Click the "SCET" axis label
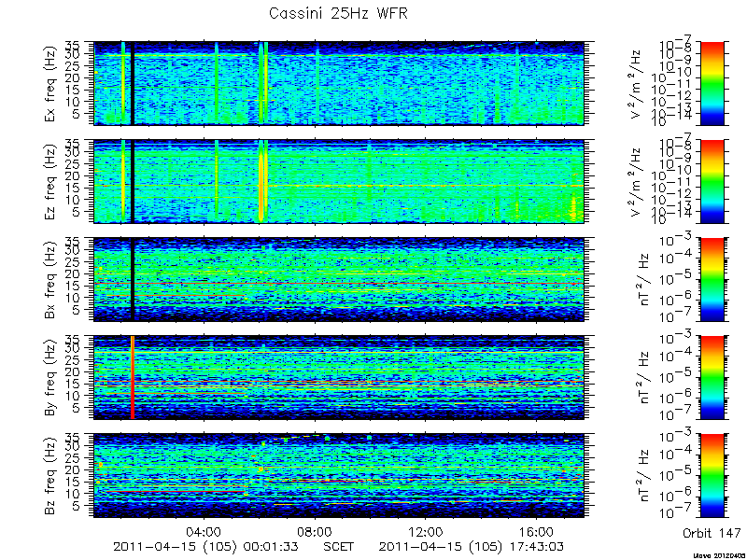The width and height of the screenshot is (747, 560). point(339,546)
